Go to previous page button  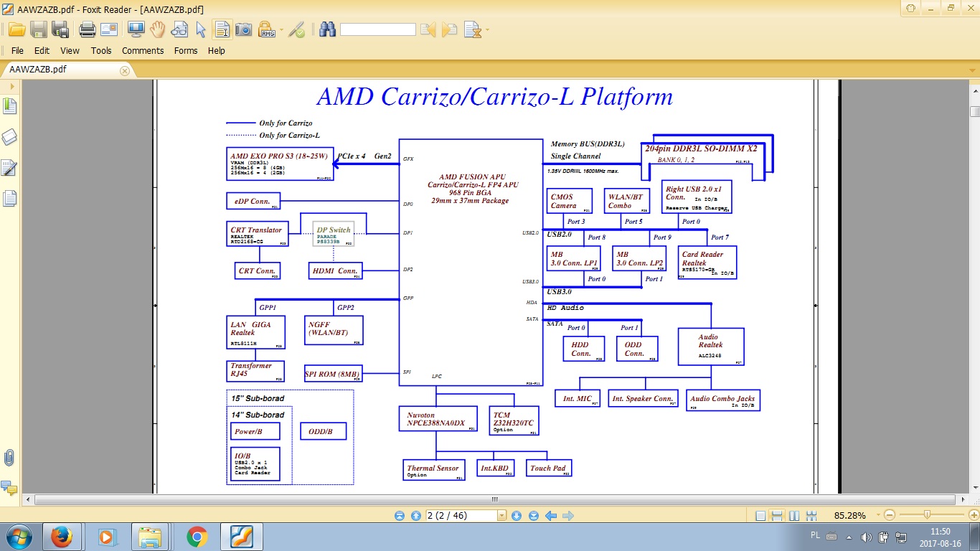(416, 515)
